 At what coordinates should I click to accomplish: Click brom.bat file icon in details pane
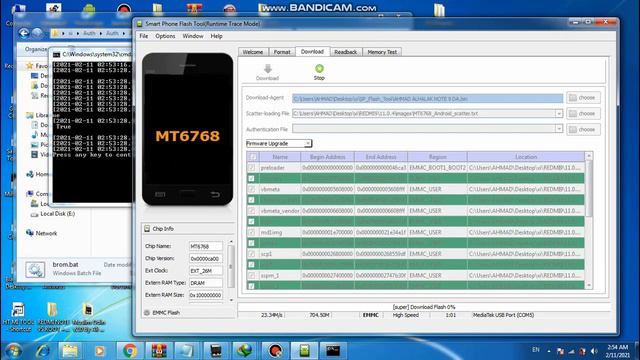[35, 270]
